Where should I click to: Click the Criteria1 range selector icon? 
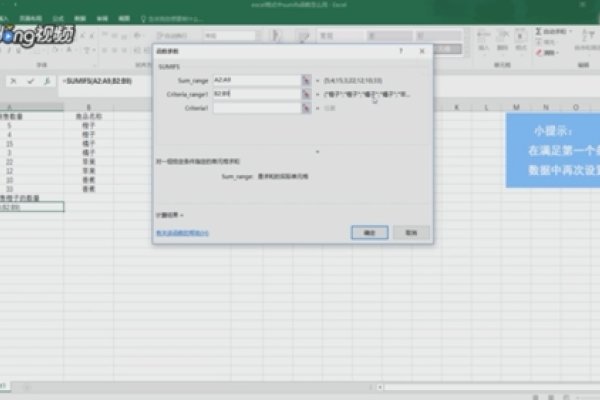tap(307, 108)
